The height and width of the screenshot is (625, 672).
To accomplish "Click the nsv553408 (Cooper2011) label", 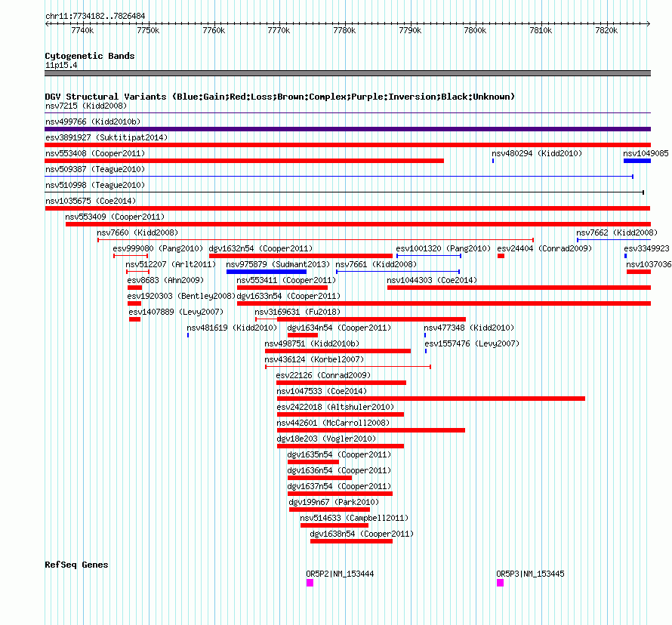I will pyautogui.click(x=95, y=153).
